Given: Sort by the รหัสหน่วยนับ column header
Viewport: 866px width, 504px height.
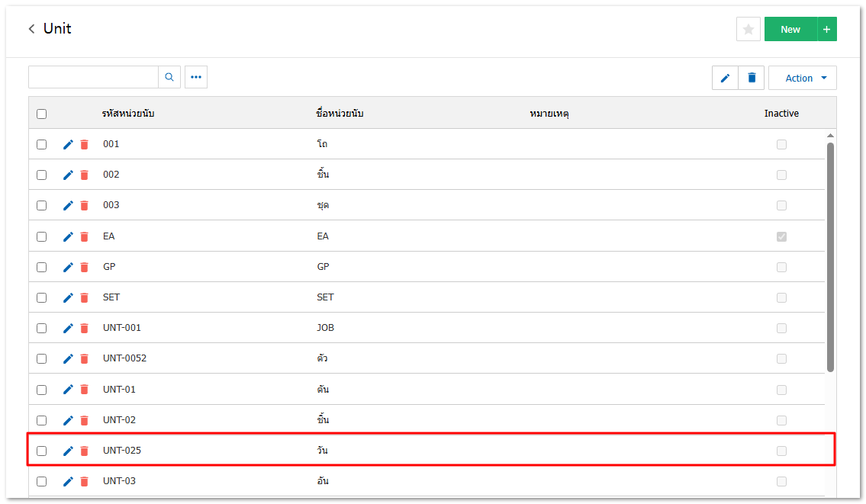Looking at the screenshot, I should coord(129,114).
